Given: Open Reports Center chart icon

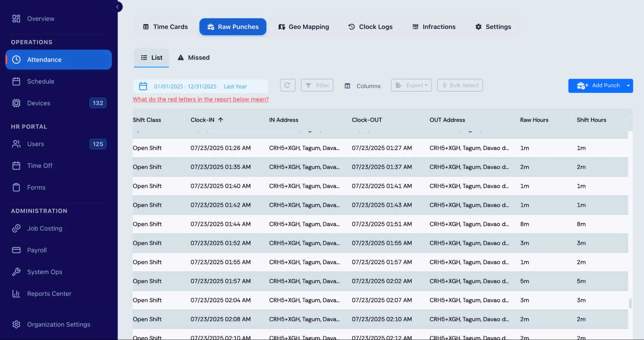Looking at the screenshot, I should (16, 294).
